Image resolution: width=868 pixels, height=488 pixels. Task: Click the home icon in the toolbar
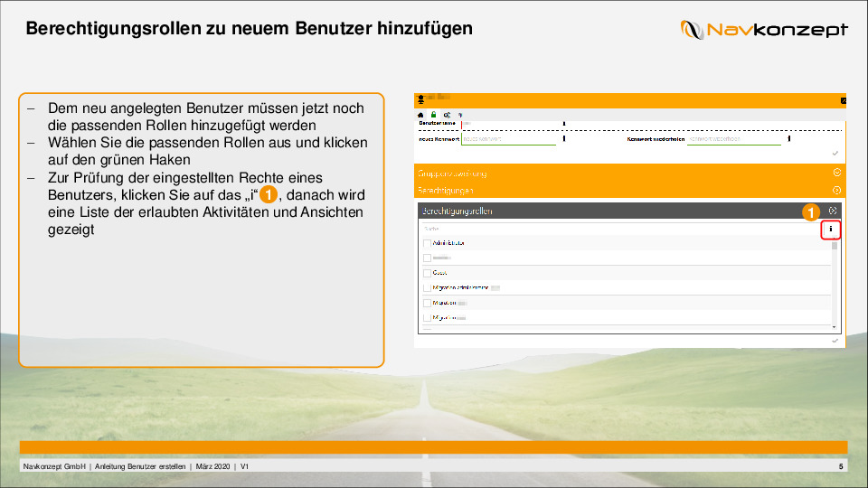[420, 115]
